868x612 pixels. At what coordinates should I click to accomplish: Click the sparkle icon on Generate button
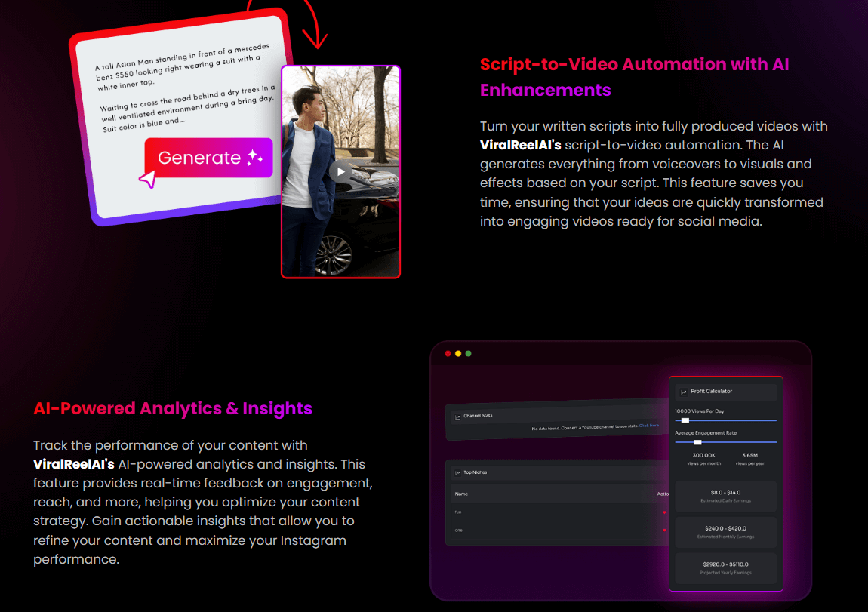[255, 157]
